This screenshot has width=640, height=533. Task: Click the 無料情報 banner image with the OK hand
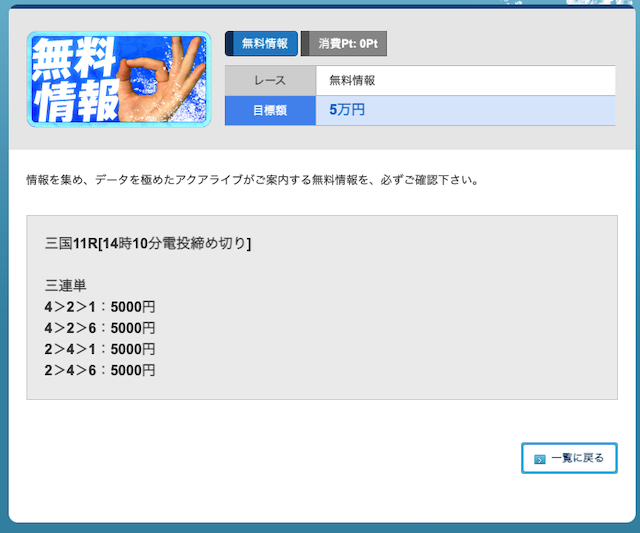[x=119, y=79]
